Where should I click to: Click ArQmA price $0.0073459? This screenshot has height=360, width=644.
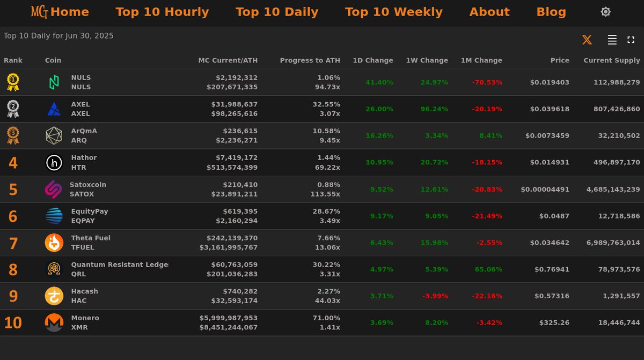point(547,136)
